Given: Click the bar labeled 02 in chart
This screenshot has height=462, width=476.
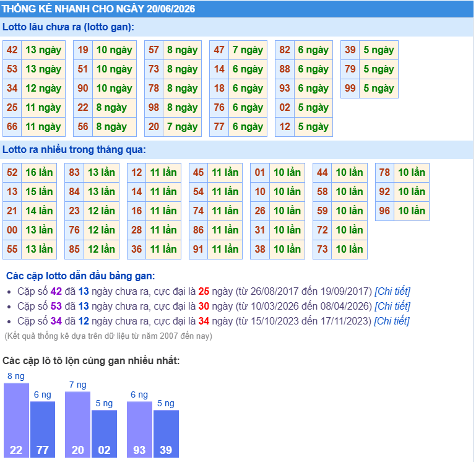Looking at the screenshot, I should pyautogui.click(x=104, y=434).
